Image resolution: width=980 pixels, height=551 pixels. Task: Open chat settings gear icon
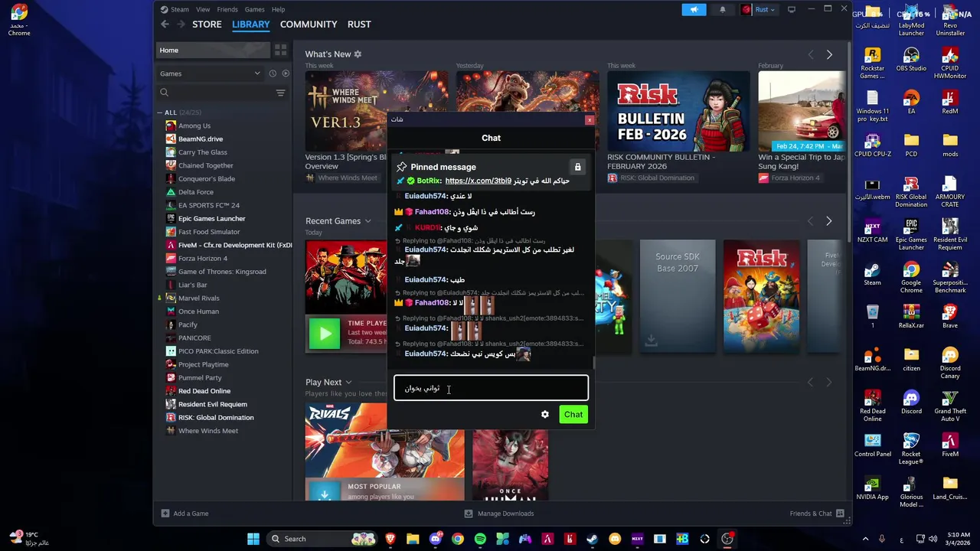tap(545, 414)
